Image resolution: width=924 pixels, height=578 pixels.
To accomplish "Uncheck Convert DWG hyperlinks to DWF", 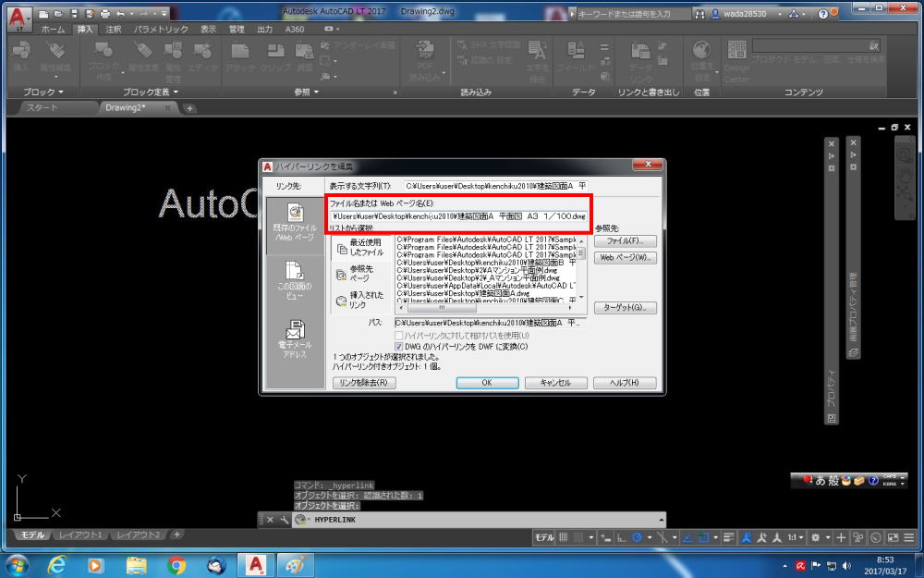I will (x=399, y=347).
